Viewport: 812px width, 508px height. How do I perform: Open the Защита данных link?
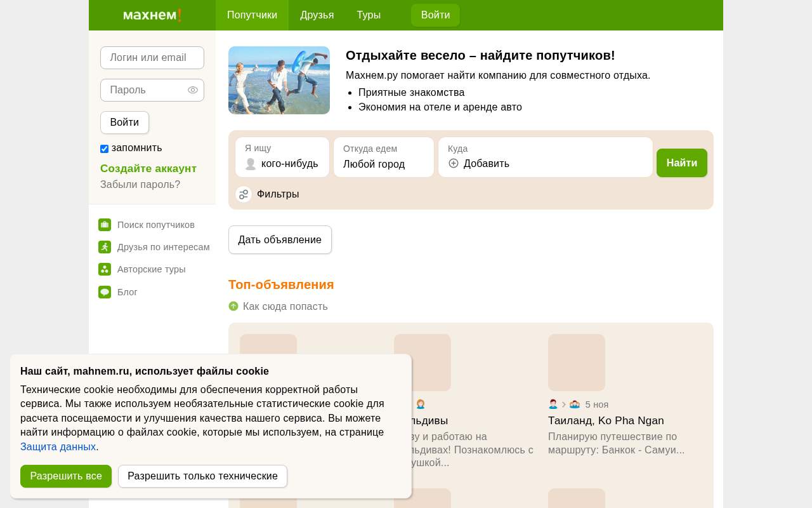[x=58, y=446]
